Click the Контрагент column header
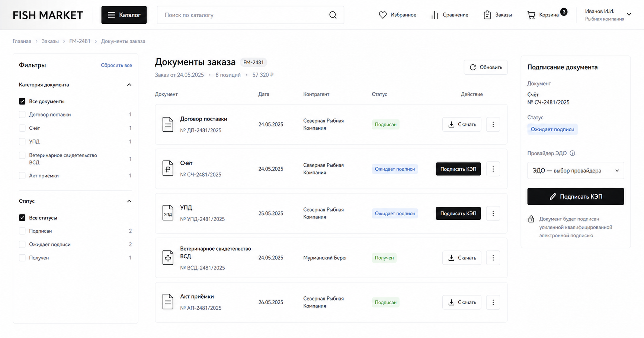The width and height of the screenshot is (644, 338). pos(316,94)
